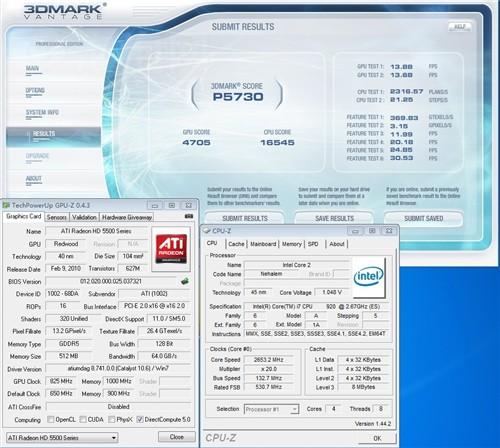
Task: Click the BIOS save chip icon in GPU-Z
Action: [x=185, y=281]
